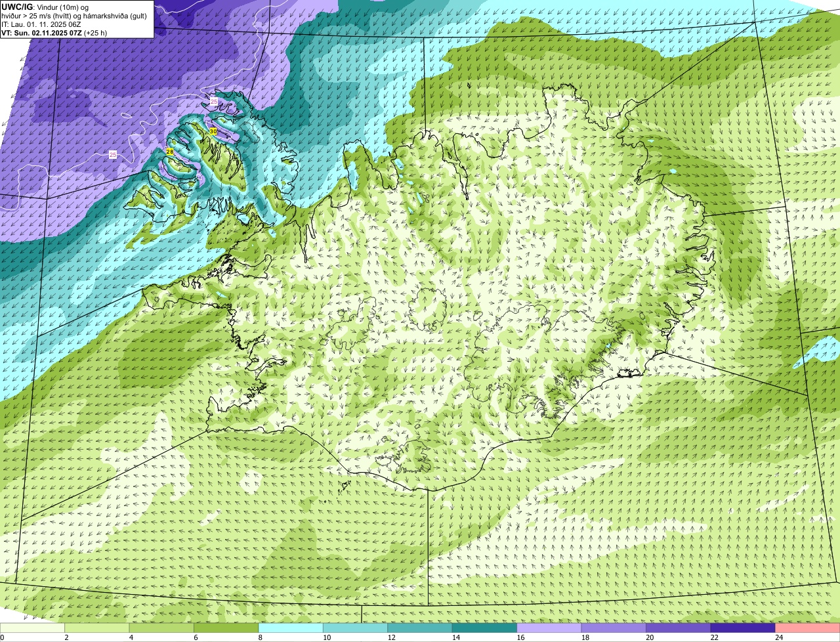This screenshot has height=642, width=840.
Task: Click the legend scale number '4'
Action: [x=131, y=637]
